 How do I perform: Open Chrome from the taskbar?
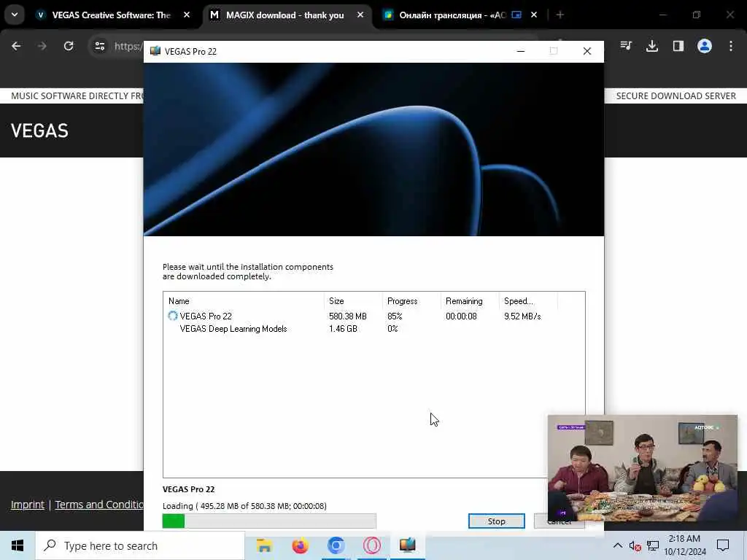coord(336,545)
